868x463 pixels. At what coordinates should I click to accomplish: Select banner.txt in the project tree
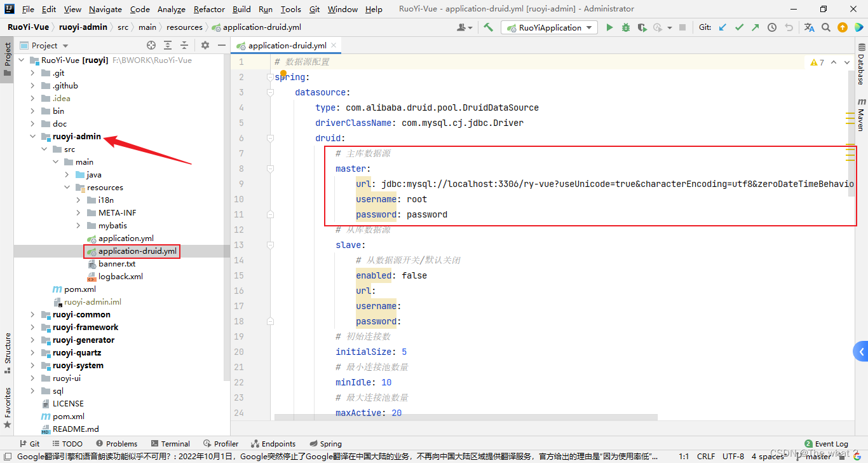pyautogui.click(x=116, y=264)
